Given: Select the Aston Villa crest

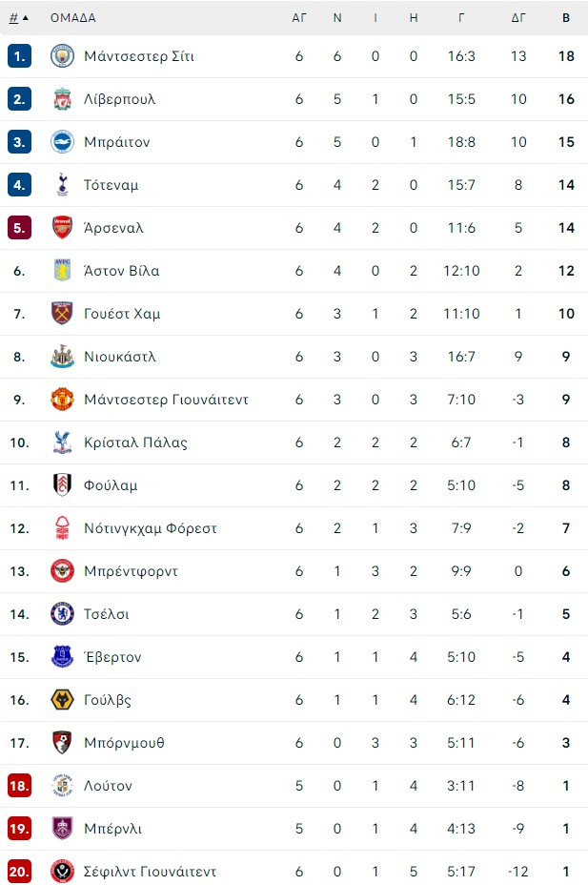Looking at the screenshot, I should [x=62, y=271].
